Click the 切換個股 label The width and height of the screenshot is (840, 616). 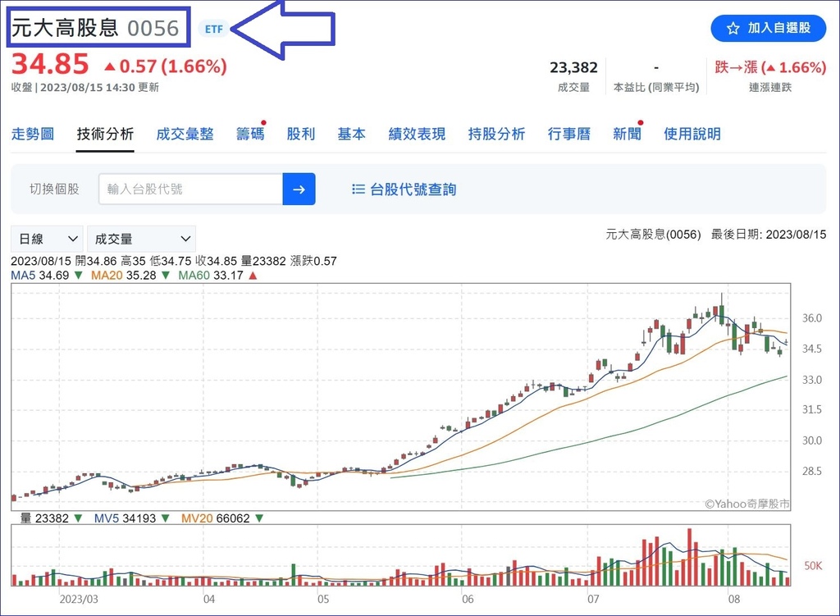coord(54,189)
